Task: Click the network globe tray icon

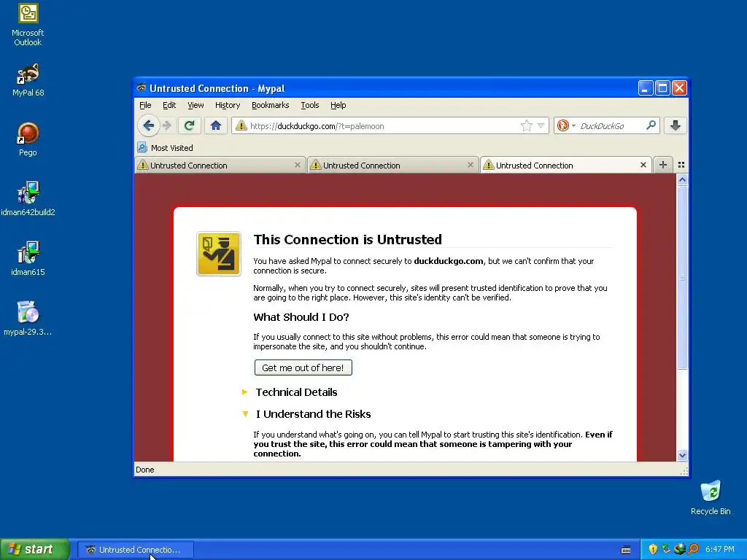Action: (x=679, y=549)
